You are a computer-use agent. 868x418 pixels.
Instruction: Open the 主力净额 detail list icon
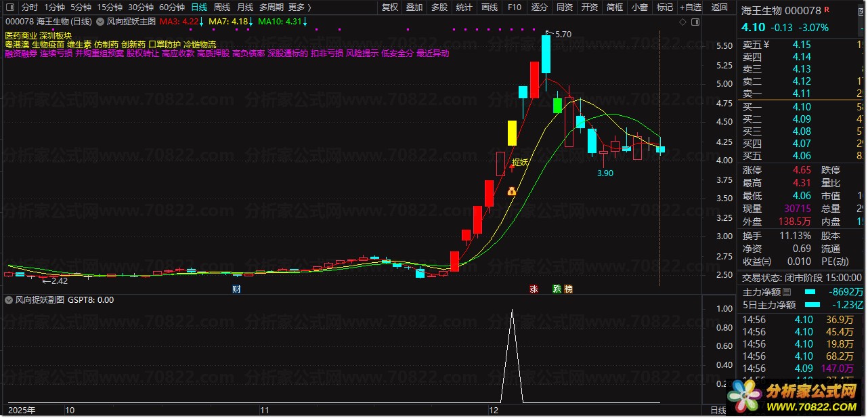(x=786, y=292)
